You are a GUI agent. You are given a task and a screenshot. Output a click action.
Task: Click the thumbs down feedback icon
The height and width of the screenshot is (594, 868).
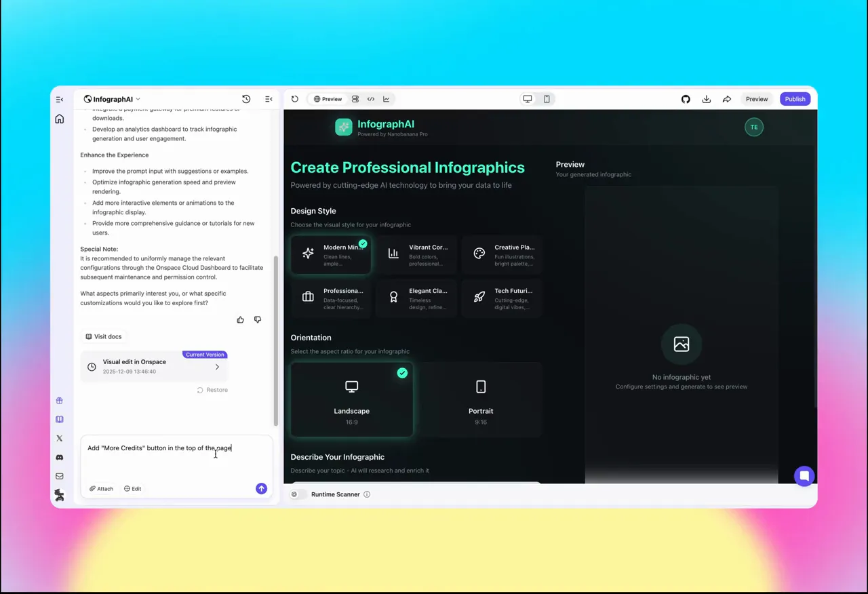[258, 319]
